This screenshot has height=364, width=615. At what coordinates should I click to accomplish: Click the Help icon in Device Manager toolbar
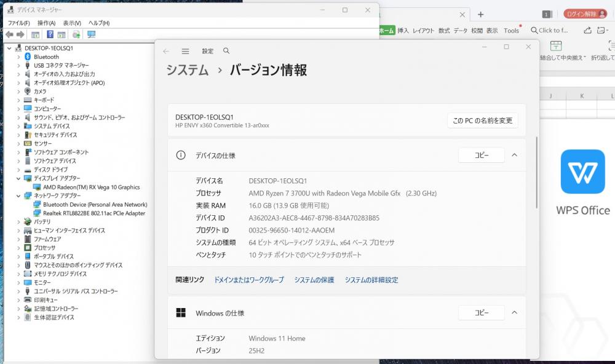(x=49, y=34)
